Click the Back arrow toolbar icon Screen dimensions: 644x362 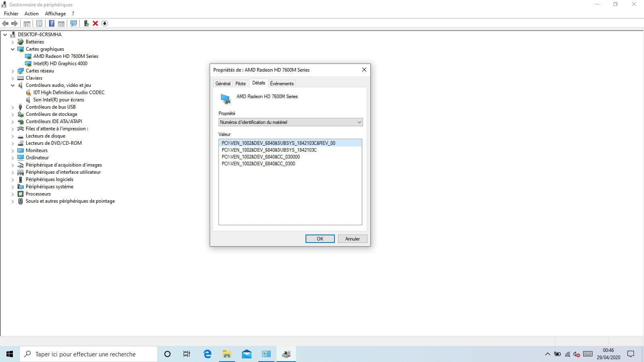tap(5, 23)
